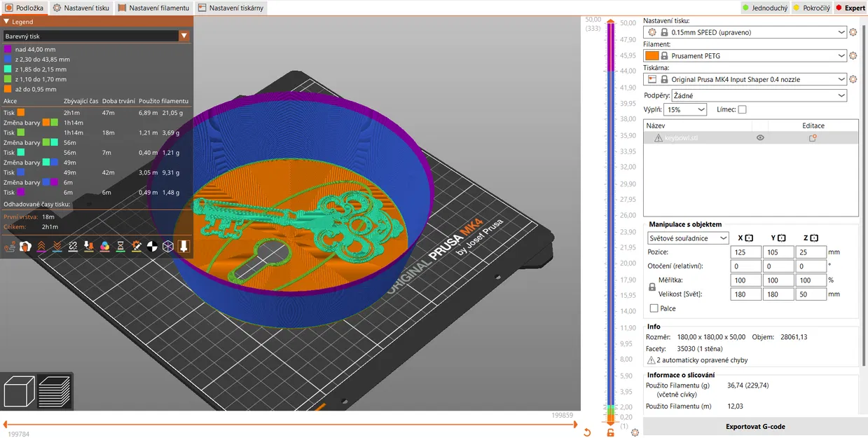The width and height of the screenshot is (868, 438).
Task: Toggle tool marker nozzle icon
Action: click(184, 246)
